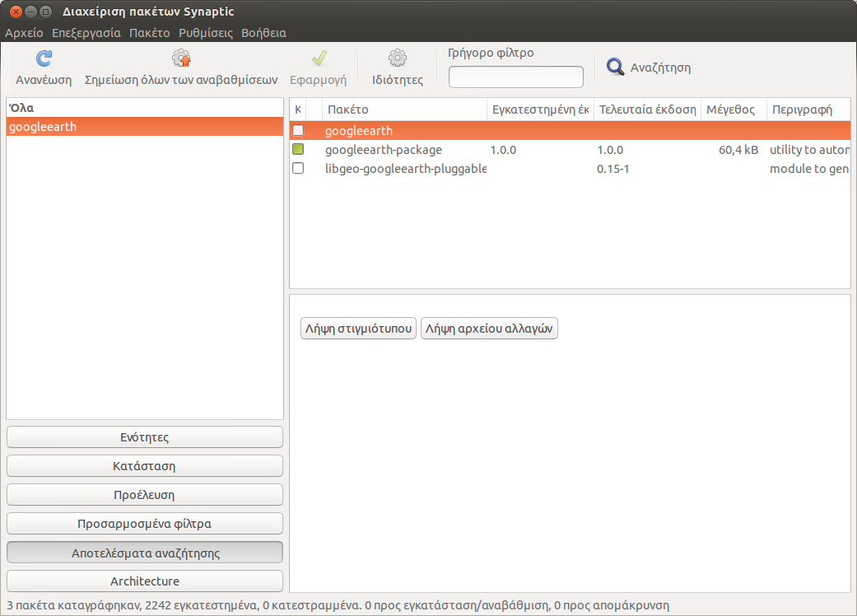Image resolution: width=857 pixels, height=616 pixels.
Task: Click the 'module to gen' description cell
Action: pos(809,169)
